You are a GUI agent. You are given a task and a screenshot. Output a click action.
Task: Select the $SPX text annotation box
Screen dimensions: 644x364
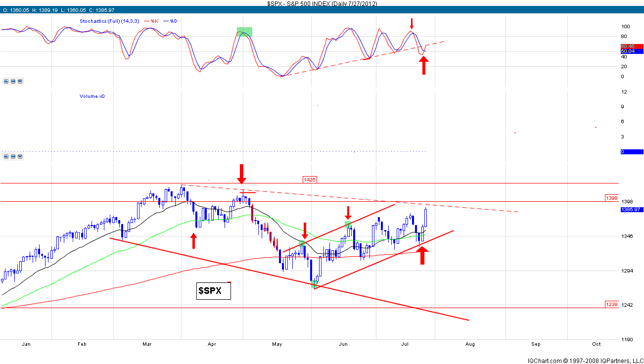pos(214,291)
